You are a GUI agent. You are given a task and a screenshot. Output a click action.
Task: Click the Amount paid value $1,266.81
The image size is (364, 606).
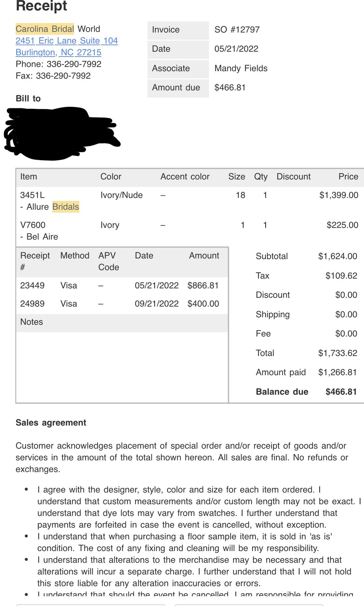coord(337,373)
